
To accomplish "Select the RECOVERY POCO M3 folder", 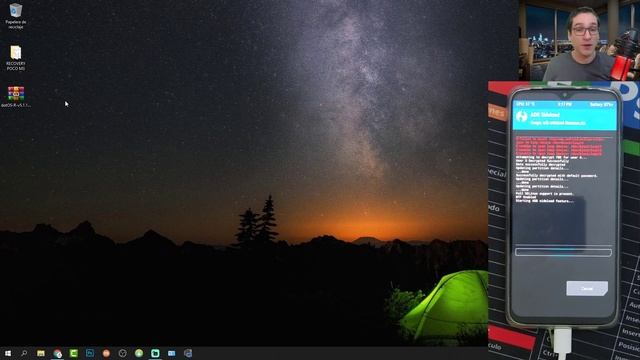I will 16,58.
